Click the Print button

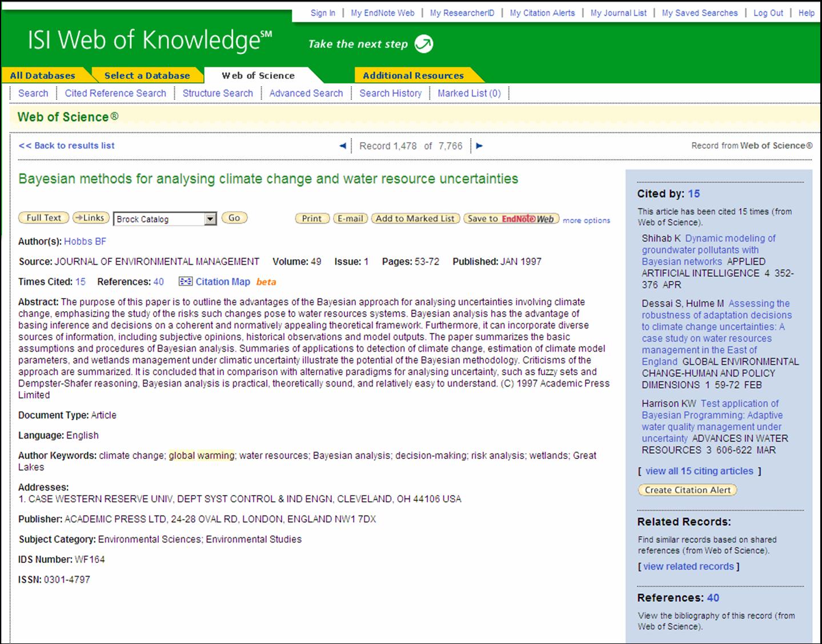coord(312,218)
